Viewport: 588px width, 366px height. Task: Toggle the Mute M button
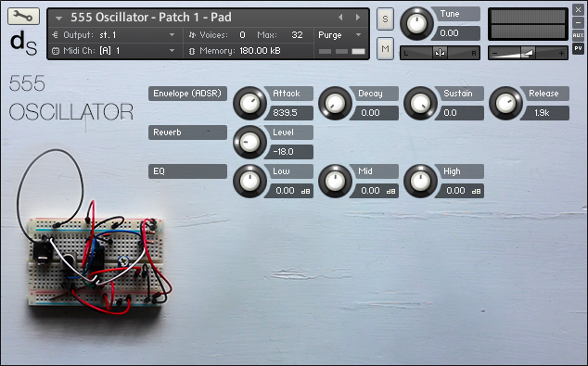pyautogui.click(x=385, y=48)
